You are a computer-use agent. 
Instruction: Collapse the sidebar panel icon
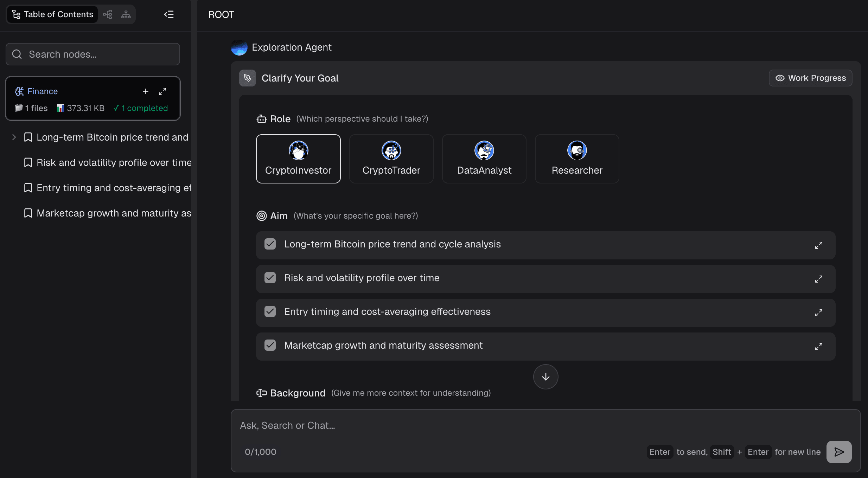169,14
